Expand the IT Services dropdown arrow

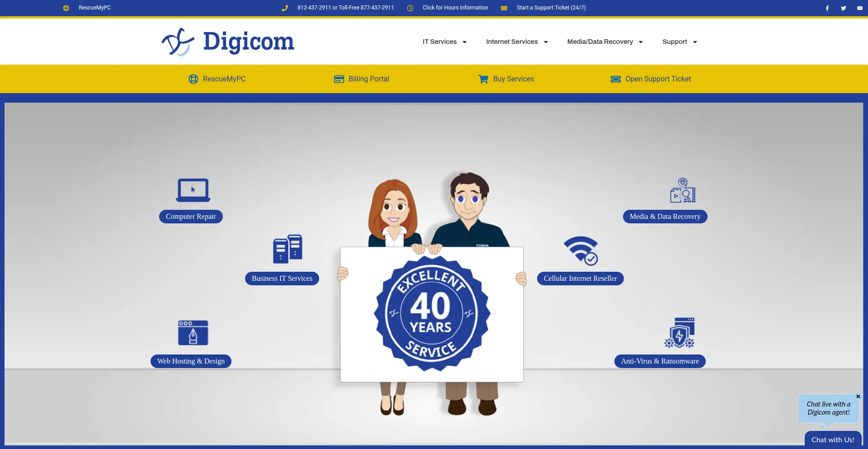464,42
